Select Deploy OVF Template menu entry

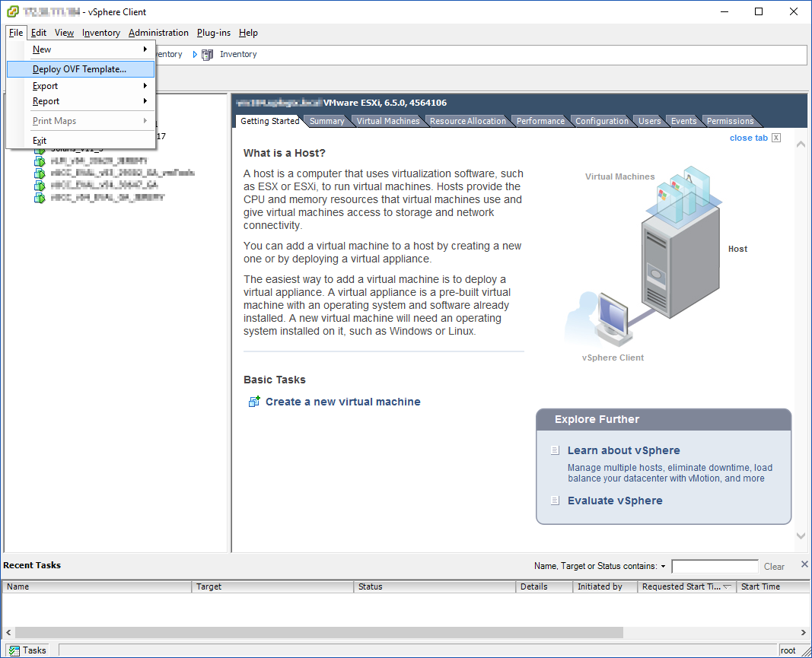point(81,69)
